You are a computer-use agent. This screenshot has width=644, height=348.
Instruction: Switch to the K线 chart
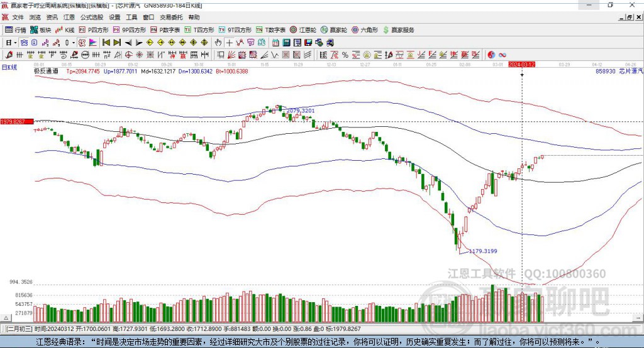65,30
